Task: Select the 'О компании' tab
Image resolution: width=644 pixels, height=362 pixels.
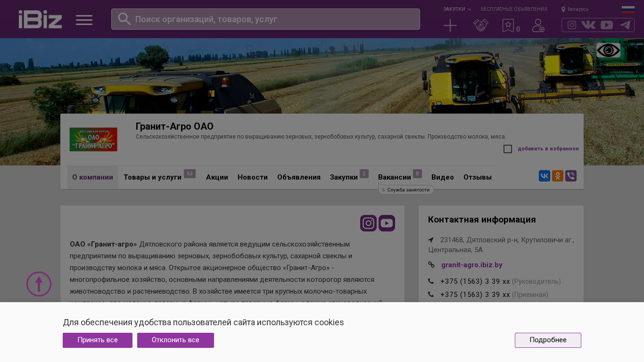Action: coord(92,177)
